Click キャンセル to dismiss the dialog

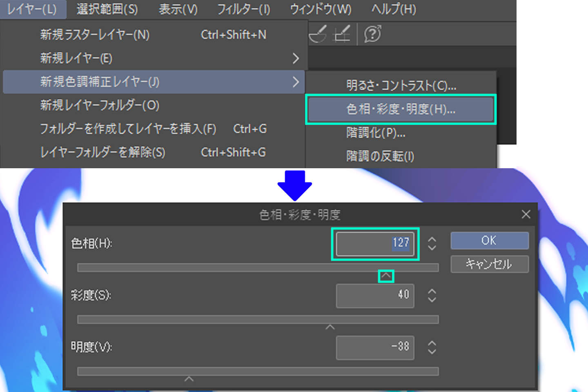(489, 264)
